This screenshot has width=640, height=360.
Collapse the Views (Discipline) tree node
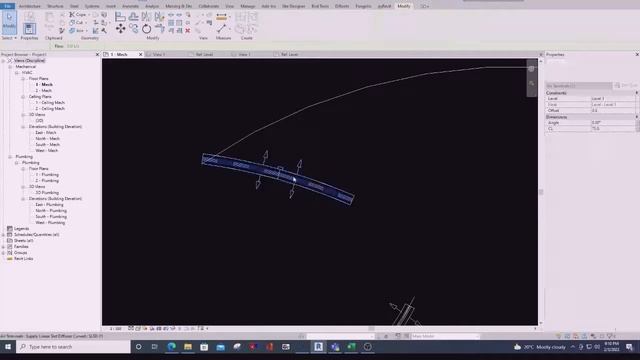pyautogui.click(x=4, y=60)
